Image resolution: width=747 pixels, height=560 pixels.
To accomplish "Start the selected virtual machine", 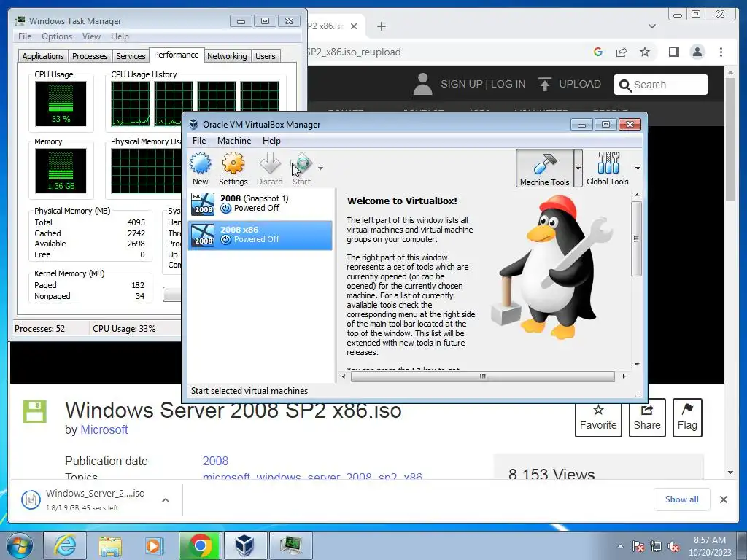I will pyautogui.click(x=301, y=168).
